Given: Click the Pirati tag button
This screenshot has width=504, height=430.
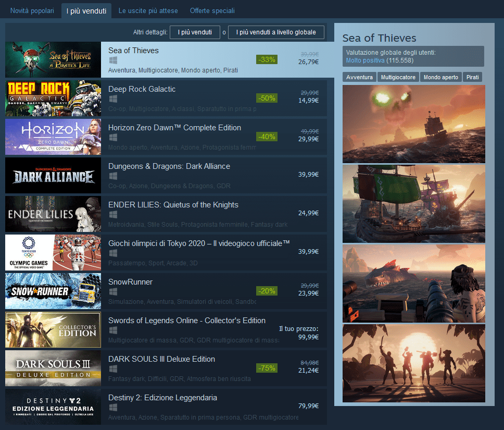Looking at the screenshot, I should tap(472, 77).
